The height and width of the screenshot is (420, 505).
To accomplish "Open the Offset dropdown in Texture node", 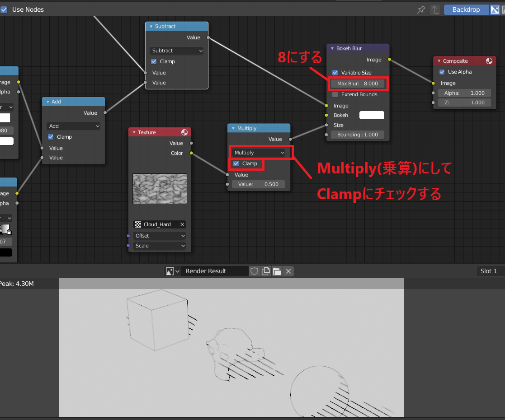I will 160,236.
